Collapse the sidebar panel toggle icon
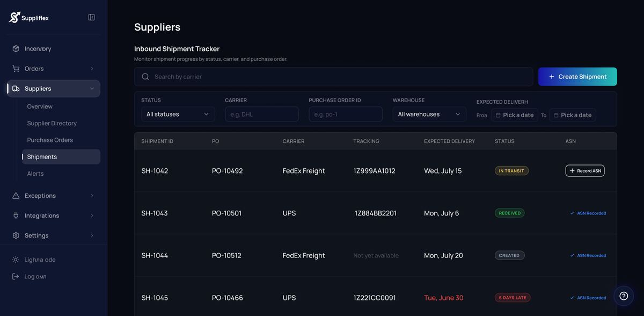Image resolution: width=644 pixels, height=316 pixels. click(x=91, y=17)
